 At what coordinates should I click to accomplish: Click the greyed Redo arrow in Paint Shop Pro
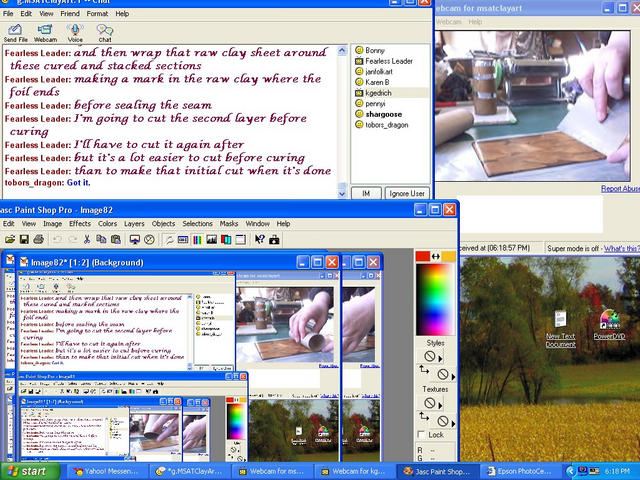72,240
